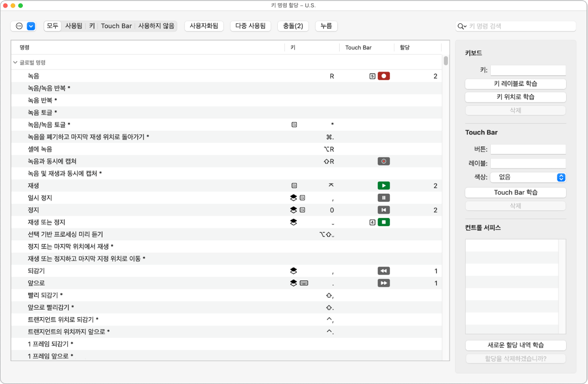588x384 pixels.
Task: Click the layers icon in the 정지 row
Action: 294,210
